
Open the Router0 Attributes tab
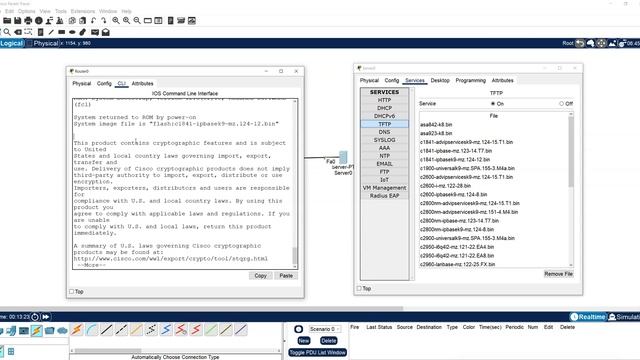(x=142, y=83)
